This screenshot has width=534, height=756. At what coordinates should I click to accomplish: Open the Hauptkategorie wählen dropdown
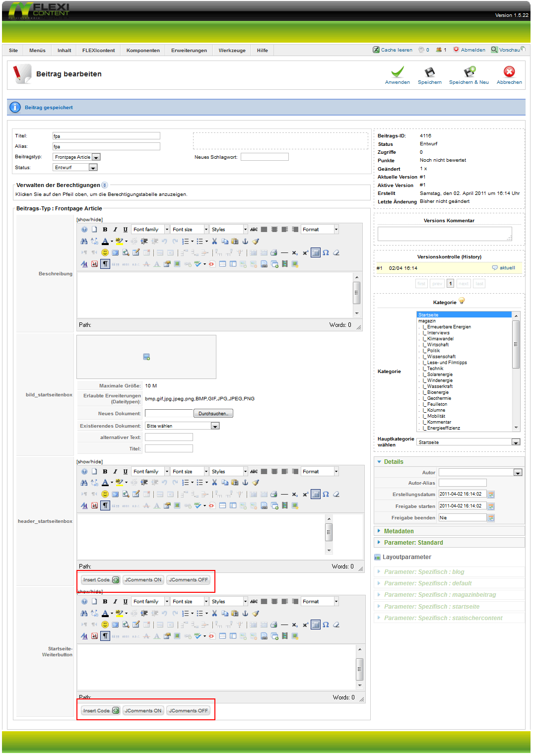pyautogui.click(x=516, y=442)
